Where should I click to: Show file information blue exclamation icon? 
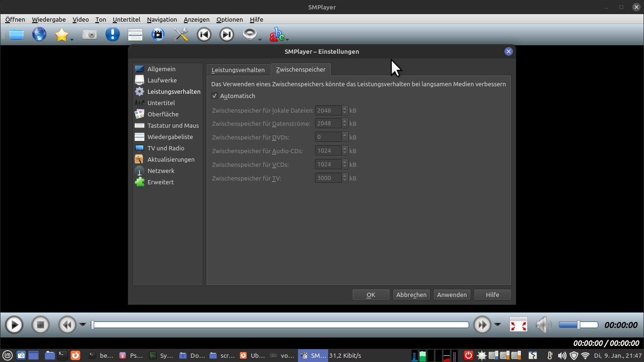[x=112, y=34]
